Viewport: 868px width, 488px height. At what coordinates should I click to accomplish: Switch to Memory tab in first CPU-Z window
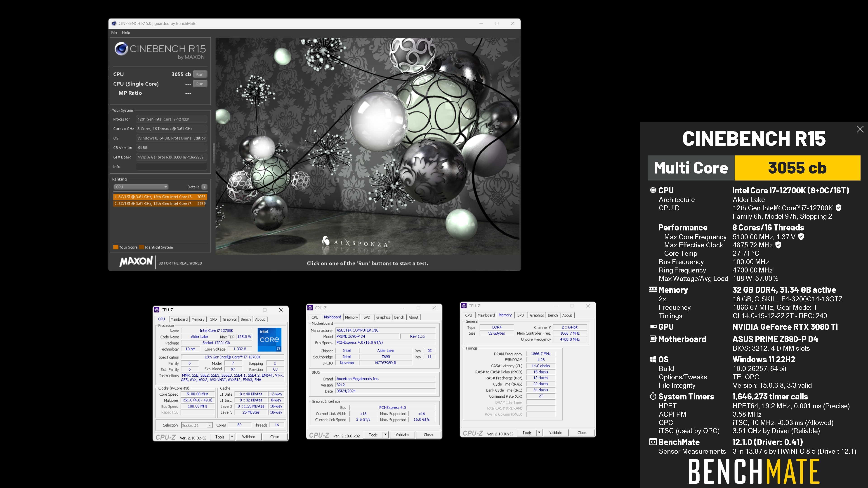pos(198,319)
